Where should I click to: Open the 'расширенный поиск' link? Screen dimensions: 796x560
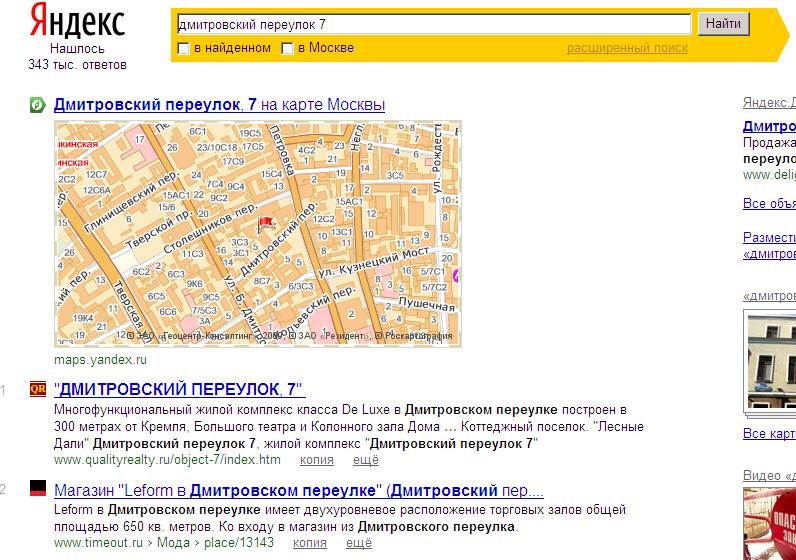pos(627,48)
